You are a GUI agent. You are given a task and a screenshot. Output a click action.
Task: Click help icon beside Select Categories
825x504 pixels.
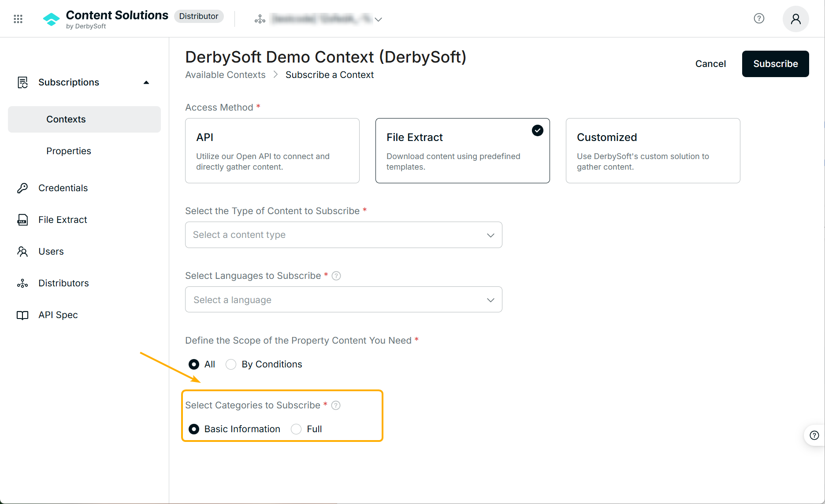pyautogui.click(x=336, y=405)
